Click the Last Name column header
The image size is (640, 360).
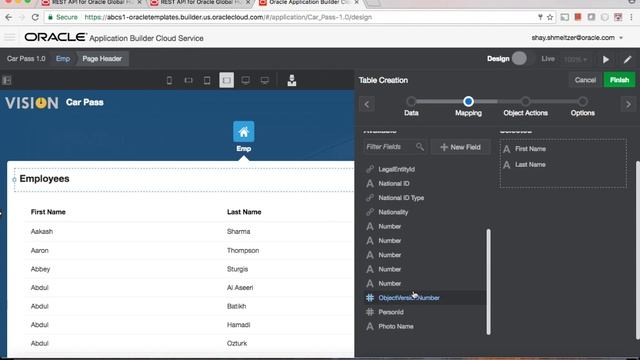click(x=244, y=212)
